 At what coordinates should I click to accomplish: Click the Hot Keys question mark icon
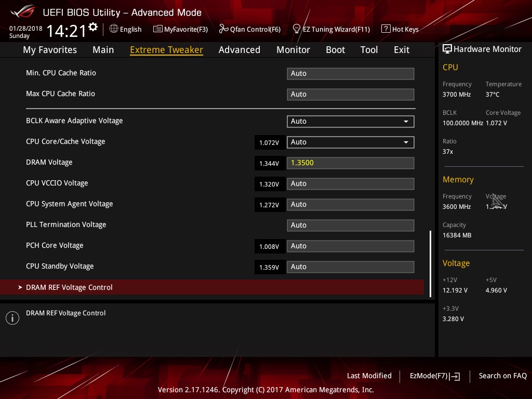point(386,29)
